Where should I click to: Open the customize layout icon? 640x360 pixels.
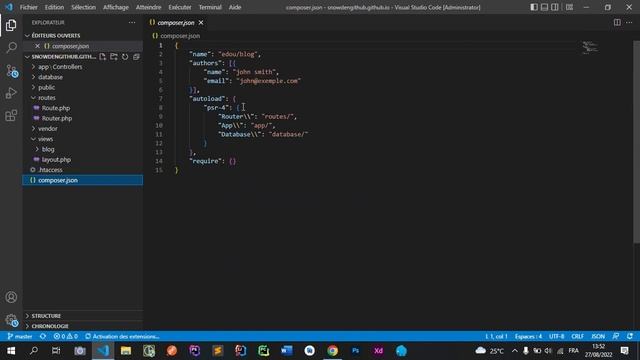point(569,7)
